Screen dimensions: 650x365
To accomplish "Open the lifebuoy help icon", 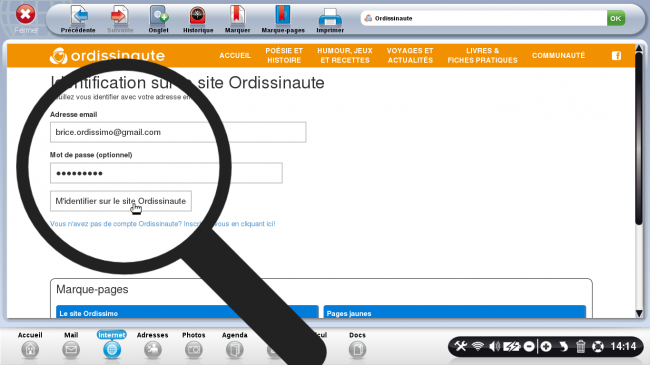I will point(598,346).
